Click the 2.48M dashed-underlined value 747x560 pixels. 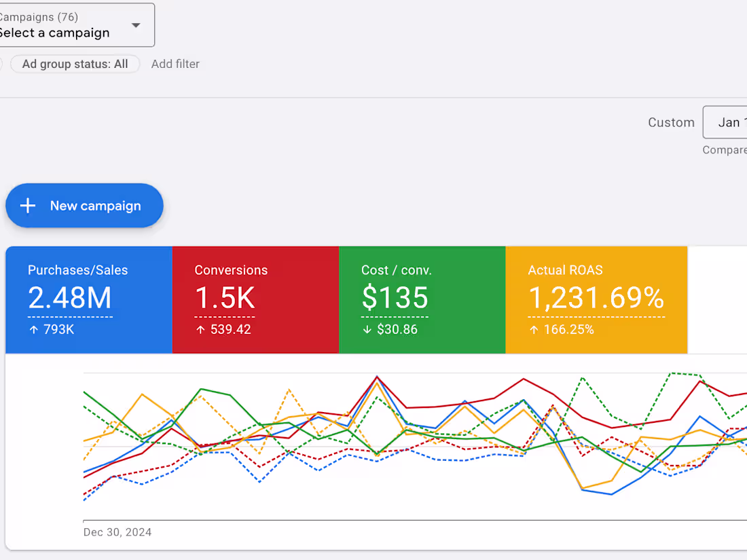point(69,299)
